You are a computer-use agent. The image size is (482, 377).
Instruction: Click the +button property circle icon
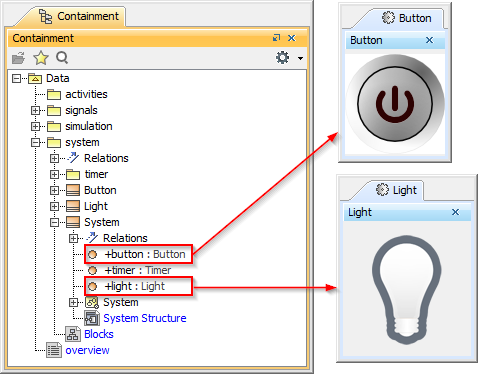(x=92, y=255)
